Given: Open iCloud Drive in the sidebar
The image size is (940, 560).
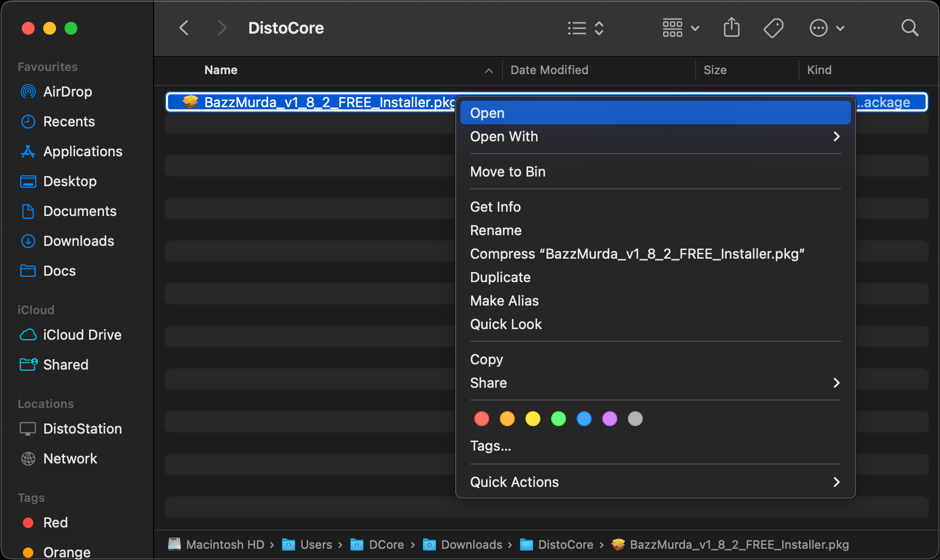Looking at the screenshot, I should (x=70, y=335).
